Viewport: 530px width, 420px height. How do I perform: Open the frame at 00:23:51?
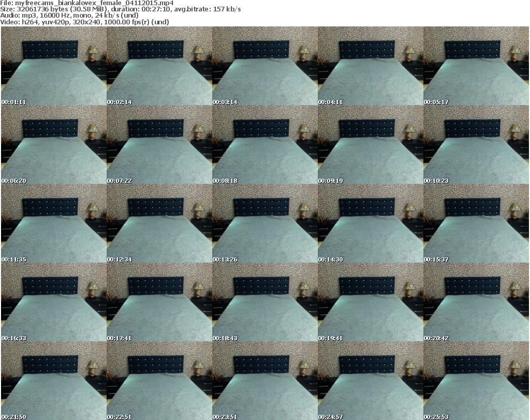[x=265, y=381]
